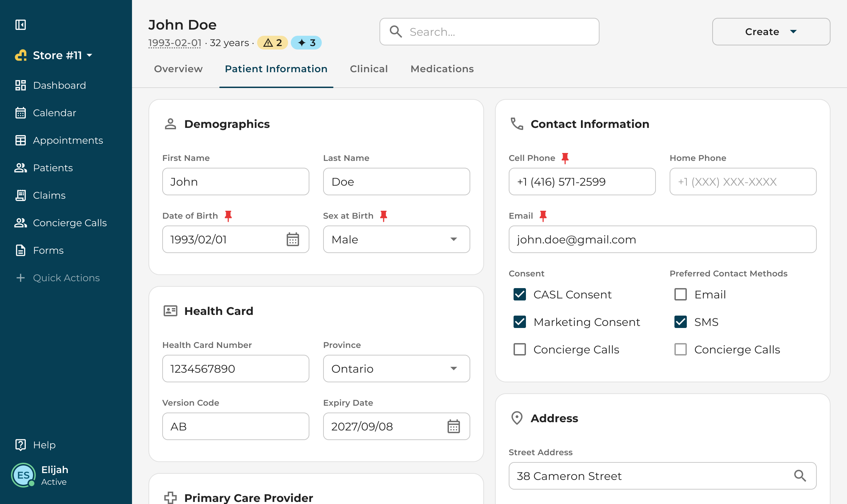Collapse the sidebar panel icon
This screenshot has width=847, height=504.
[x=21, y=25]
